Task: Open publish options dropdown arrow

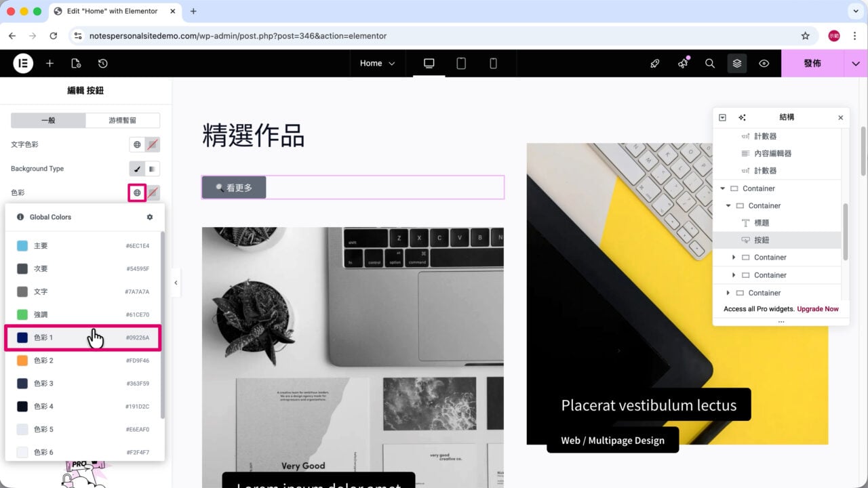Action: coord(856,63)
